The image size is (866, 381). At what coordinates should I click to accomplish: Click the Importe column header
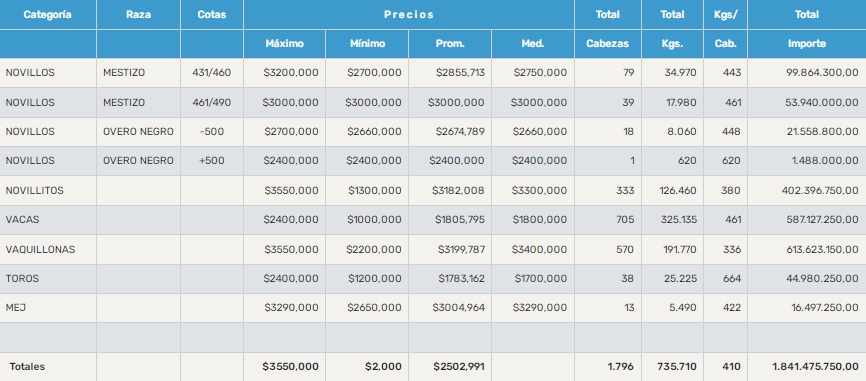pyautogui.click(x=807, y=44)
